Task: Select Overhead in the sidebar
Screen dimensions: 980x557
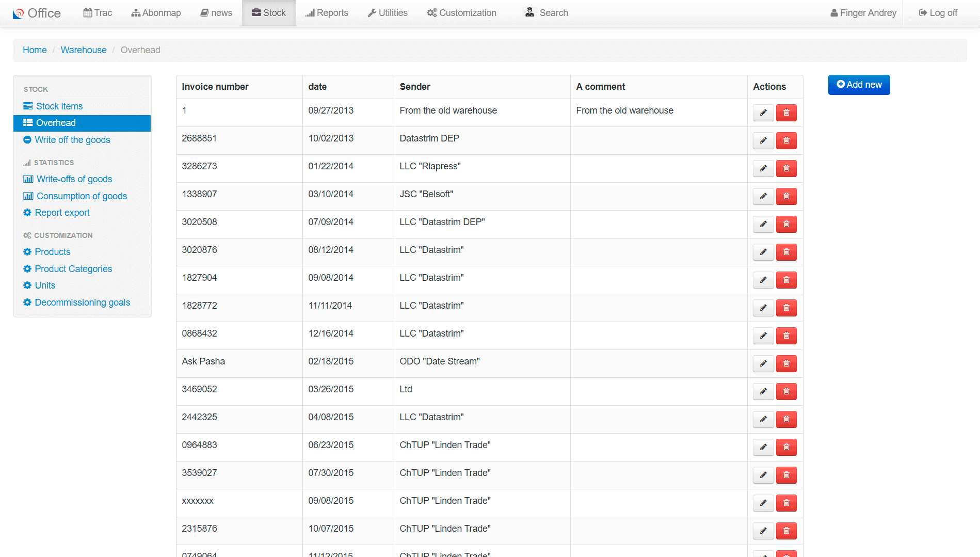Action: tap(82, 123)
